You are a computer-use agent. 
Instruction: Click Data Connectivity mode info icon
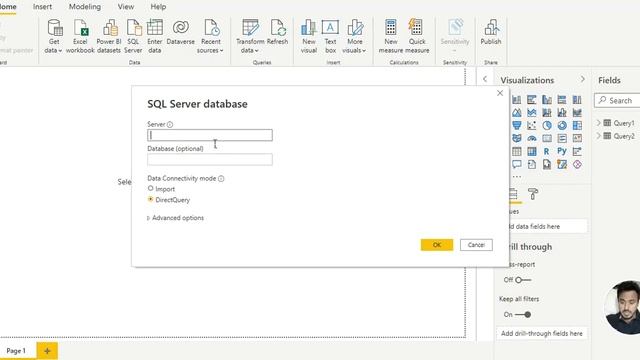(x=221, y=178)
